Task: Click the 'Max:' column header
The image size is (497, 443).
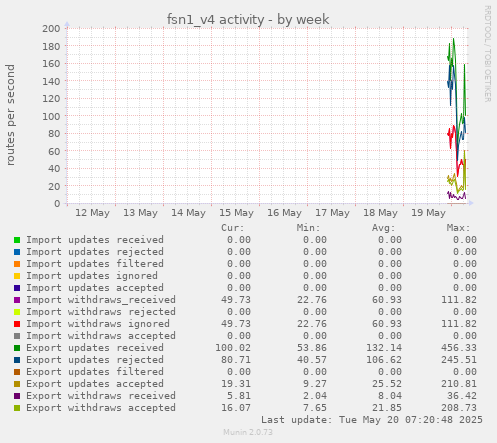Action: 458,228
